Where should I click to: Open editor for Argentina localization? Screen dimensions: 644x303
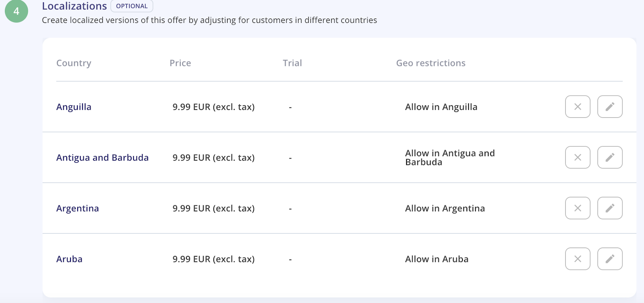click(610, 208)
